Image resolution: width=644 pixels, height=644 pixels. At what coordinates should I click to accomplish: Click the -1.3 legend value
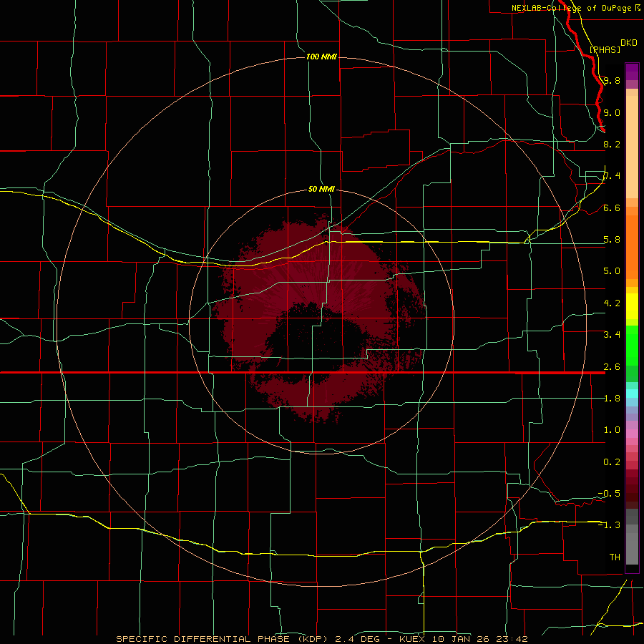pos(609,525)
